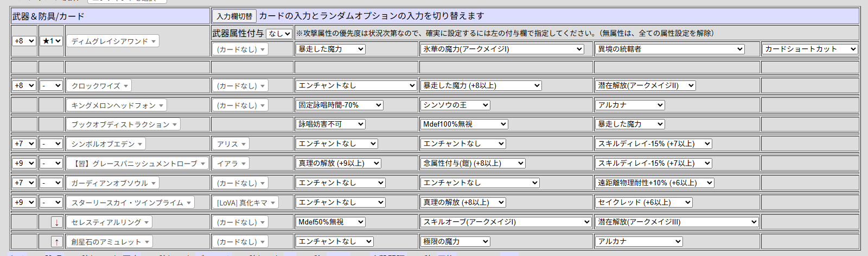Open the 氷華の魔力(アークメイジI) dropdown

[x=502, y=49]
